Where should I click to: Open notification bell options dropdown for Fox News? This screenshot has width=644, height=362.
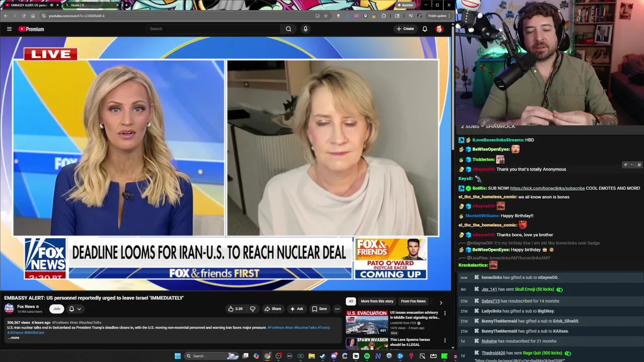tap(75, 309)
